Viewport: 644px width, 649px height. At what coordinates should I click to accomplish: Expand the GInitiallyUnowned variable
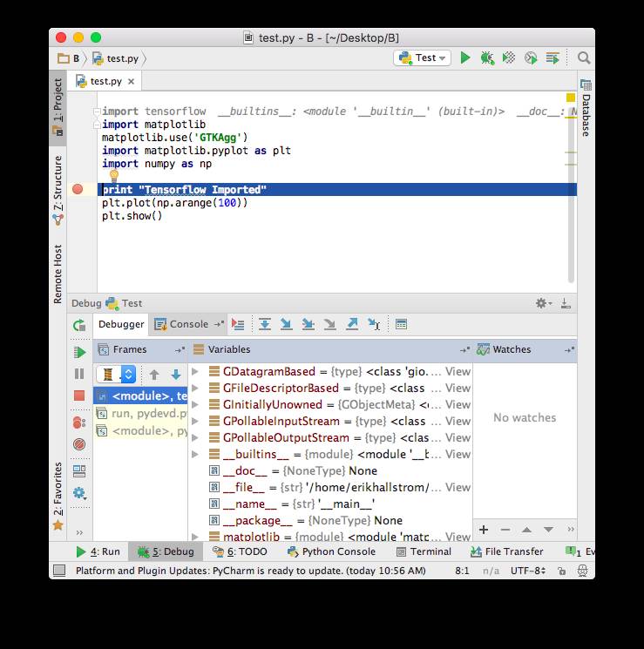pyautogui.click(x=195, y=405)
